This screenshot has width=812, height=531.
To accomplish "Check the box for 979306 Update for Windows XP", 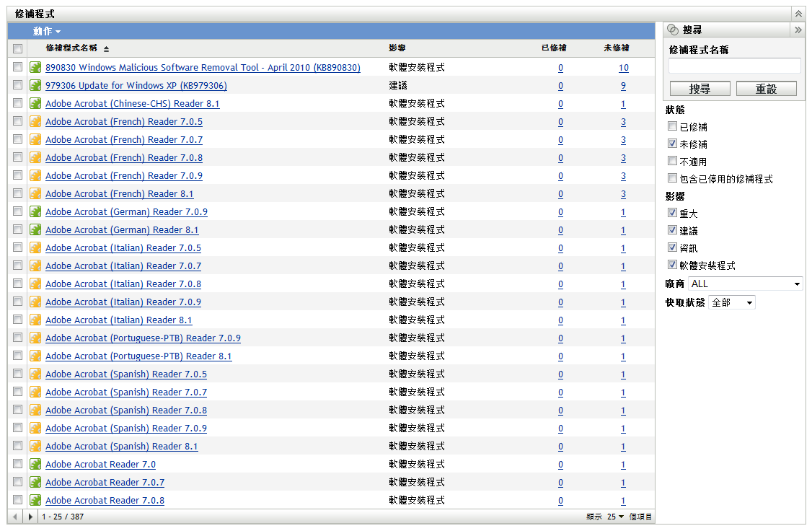I will pyautogui.click(x=17, y=85).
